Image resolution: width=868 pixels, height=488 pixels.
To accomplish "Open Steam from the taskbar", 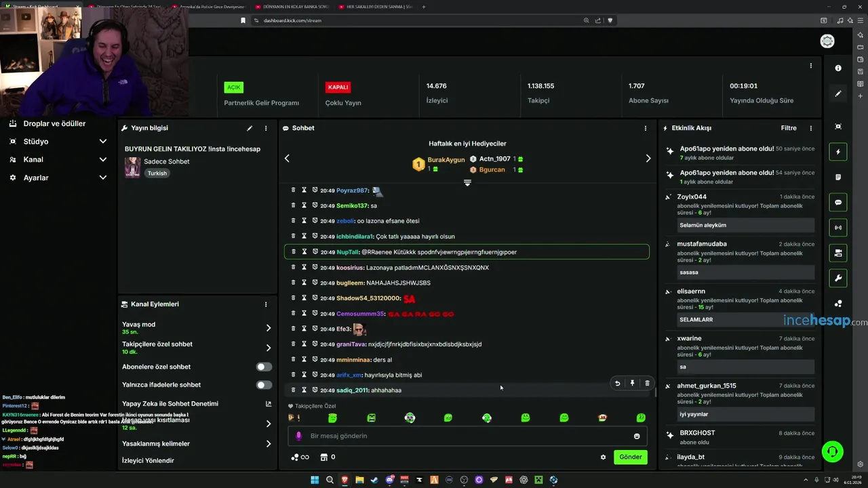I will [x=374, y=480].
